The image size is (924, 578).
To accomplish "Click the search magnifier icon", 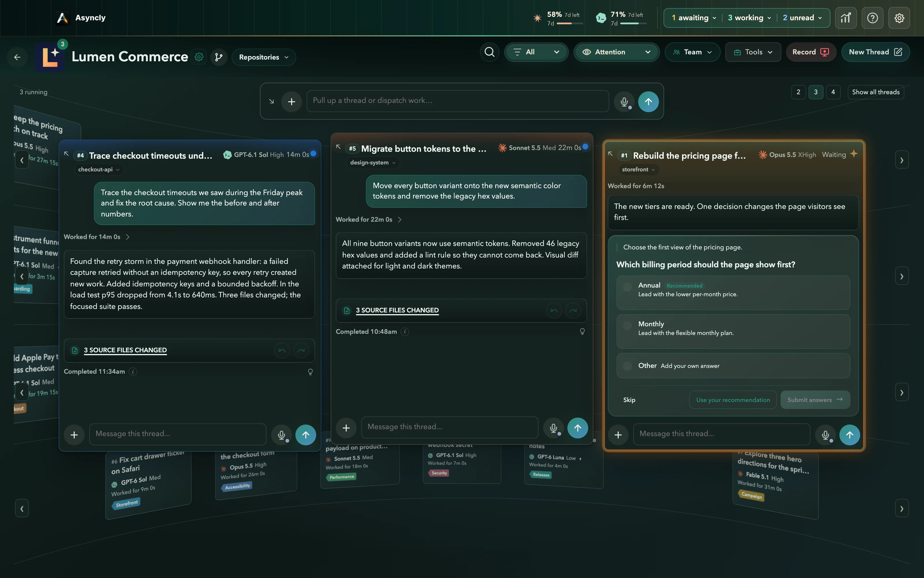I will [x=489, y=52].
